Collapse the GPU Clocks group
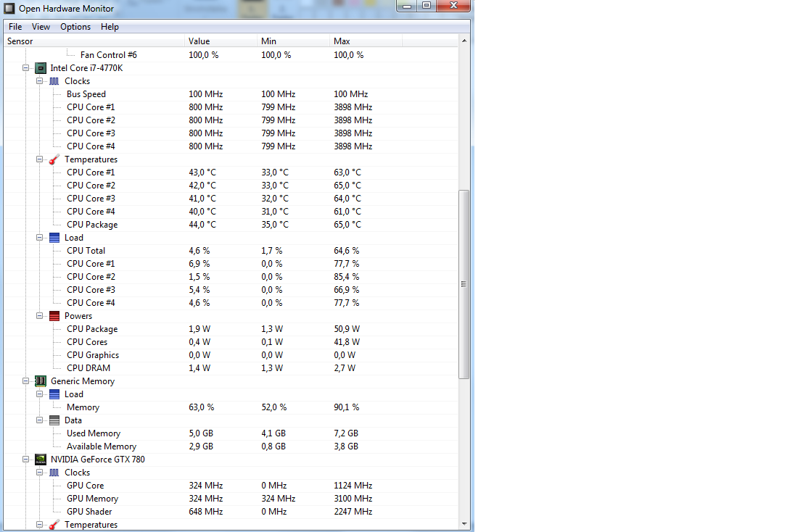This screenshot has width=811, height=532. coord(39,473)
